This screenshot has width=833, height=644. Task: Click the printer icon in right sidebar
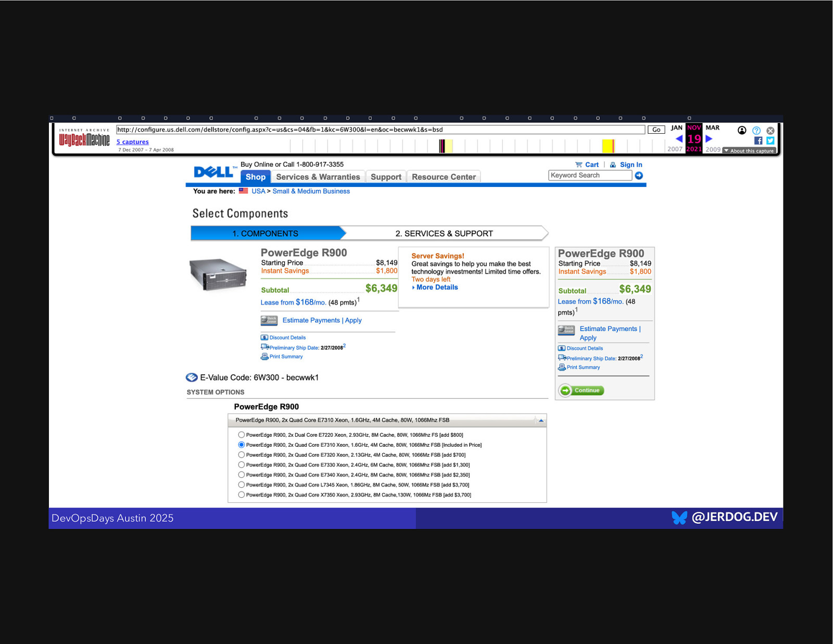(562, 367)
